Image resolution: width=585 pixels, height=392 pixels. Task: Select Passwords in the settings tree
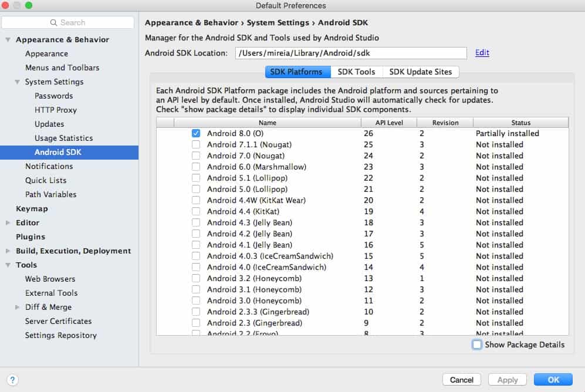click(x=54, y=96)
